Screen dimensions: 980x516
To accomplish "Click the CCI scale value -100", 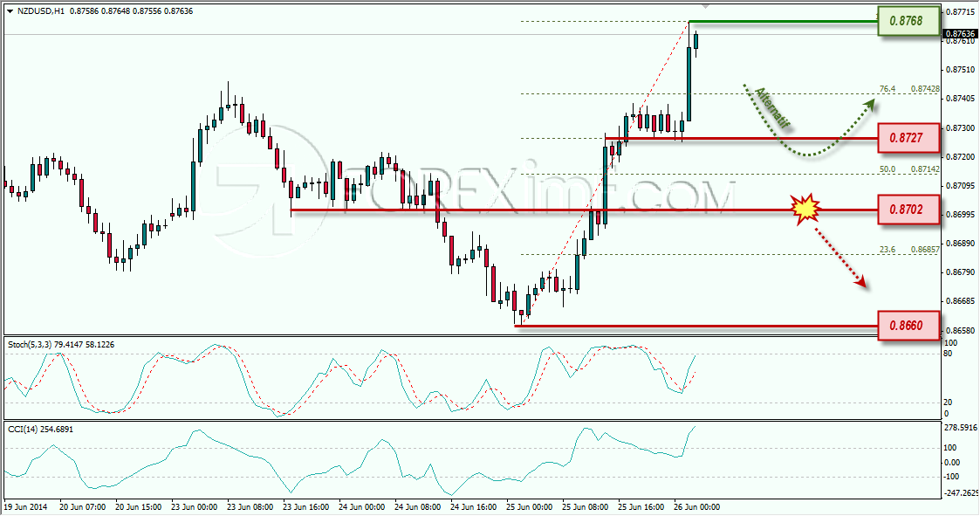I will click(x=951, y=478).
